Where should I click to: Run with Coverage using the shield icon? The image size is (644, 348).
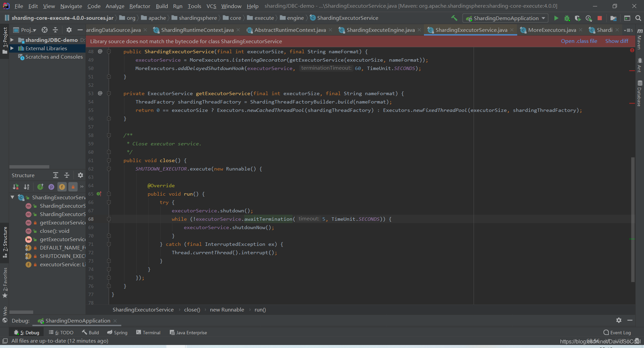point(578,18)
